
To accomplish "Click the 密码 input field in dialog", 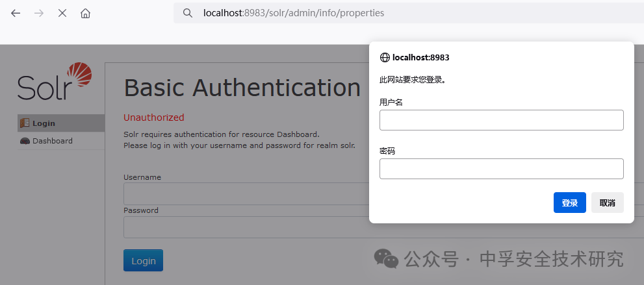I will [x=502, y=169].
